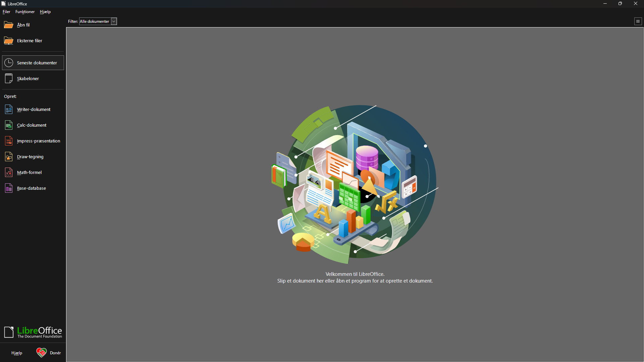Viewport: 644px width, 362px height.
Task: Click the Hjælp button at bottom
Action: coord(17,353)
